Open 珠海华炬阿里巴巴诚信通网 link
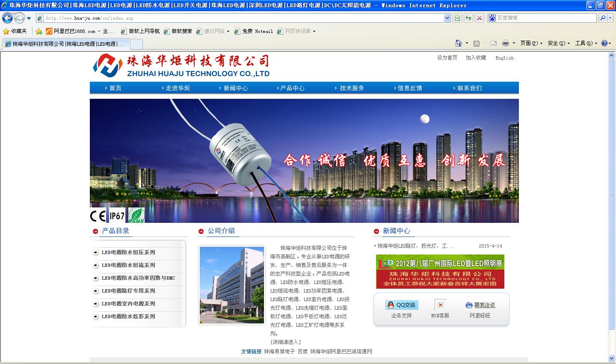The width and height of the screenshot is (616, 364). click(341, 352)
